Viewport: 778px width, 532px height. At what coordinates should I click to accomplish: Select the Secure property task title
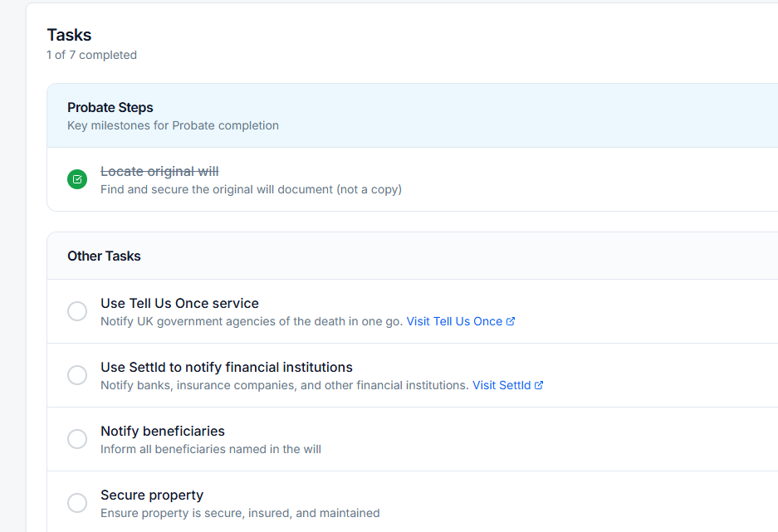tap(152, 495)
